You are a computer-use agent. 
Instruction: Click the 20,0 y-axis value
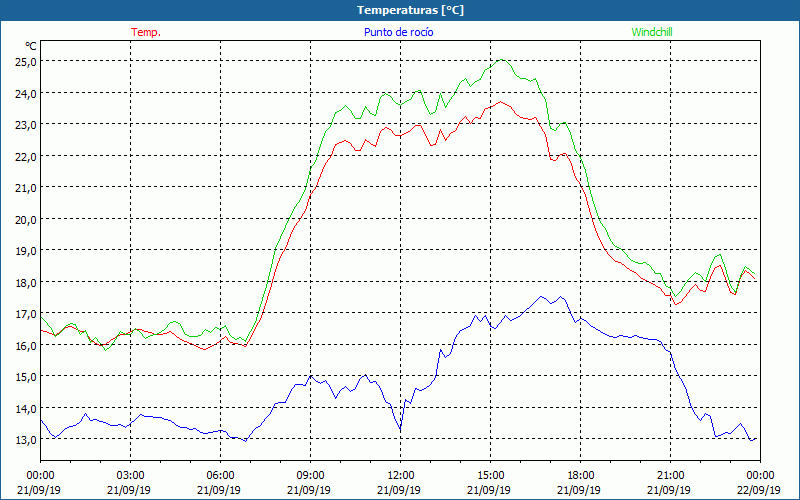[x=26, y=219]
